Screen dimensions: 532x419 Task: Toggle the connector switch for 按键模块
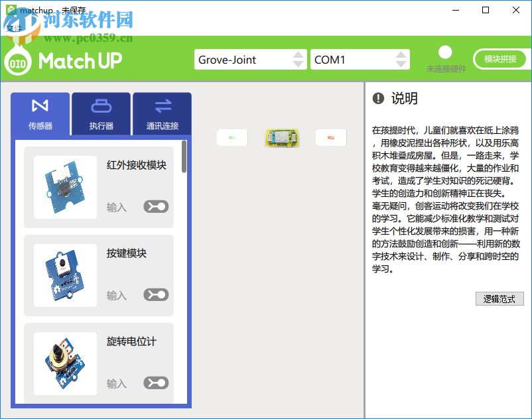pos(156,294)
